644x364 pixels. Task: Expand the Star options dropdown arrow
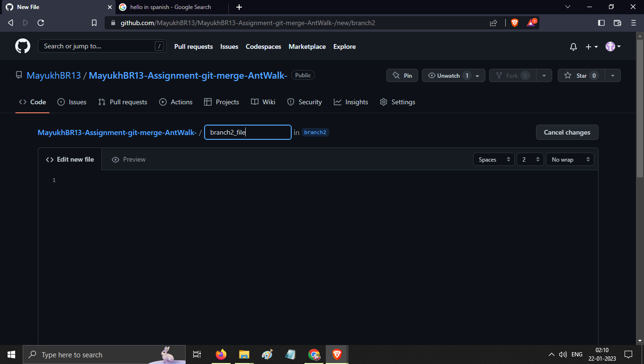point(612,75)
